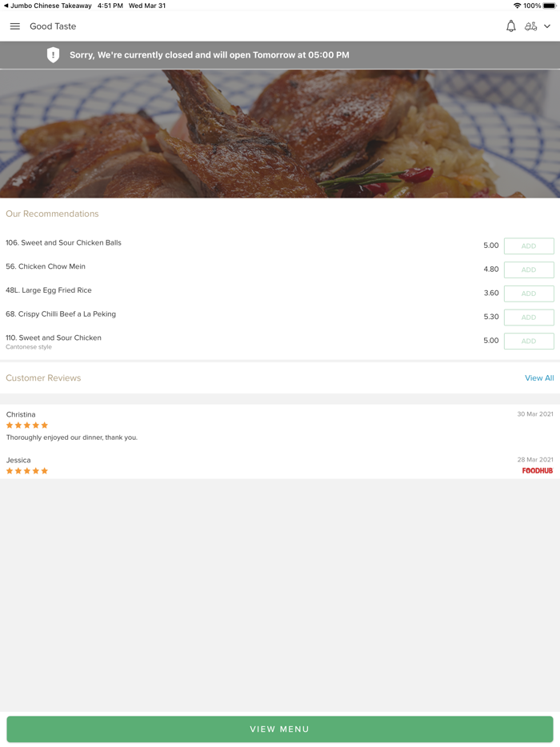View all customer reviews
The image size is (560, 747).
coord(539,378)
